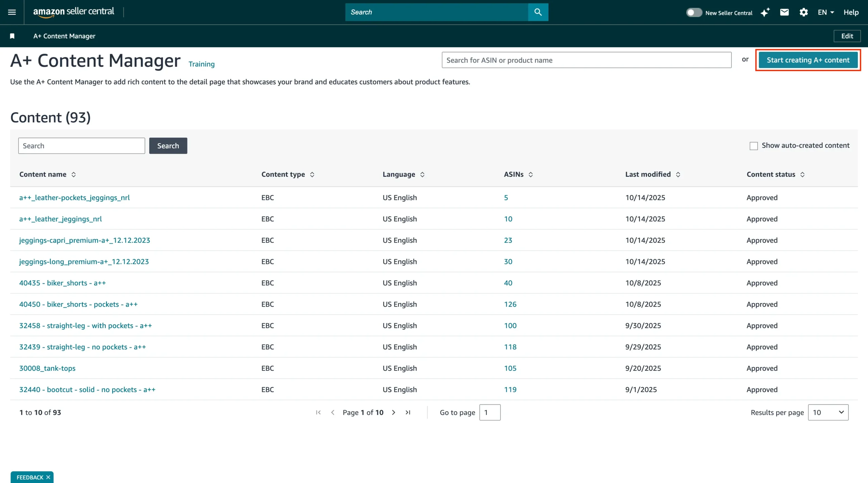Screen dimensions: 868x483
Task: Open the sparkle AI assistant icon
Action: pyautogui.click(x=765, y=13)
